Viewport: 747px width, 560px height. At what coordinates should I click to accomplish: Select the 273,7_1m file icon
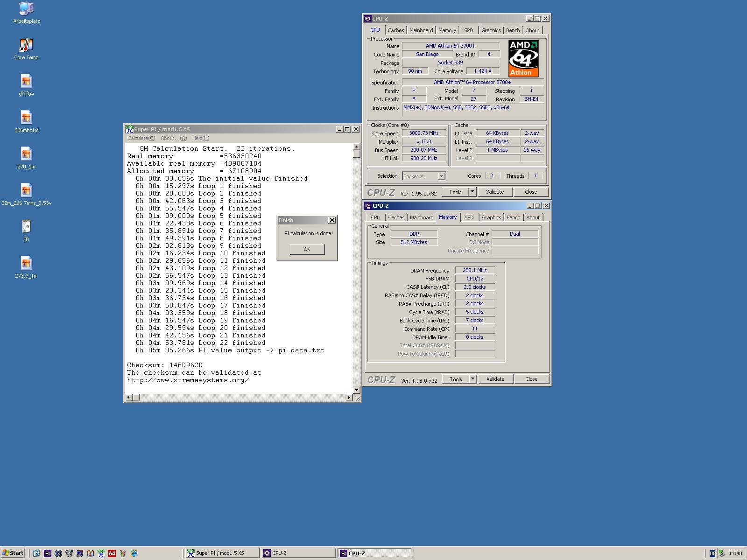tap(26, 267)
